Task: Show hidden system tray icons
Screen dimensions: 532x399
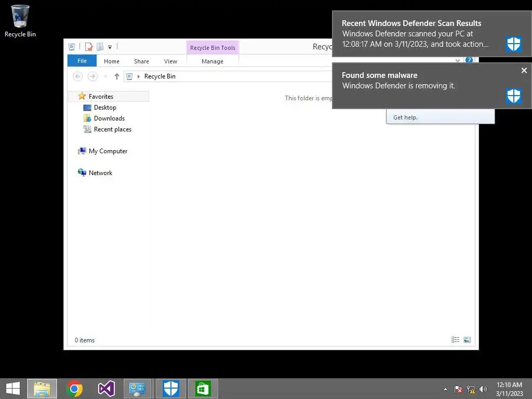Action: (x=445, y=389)
